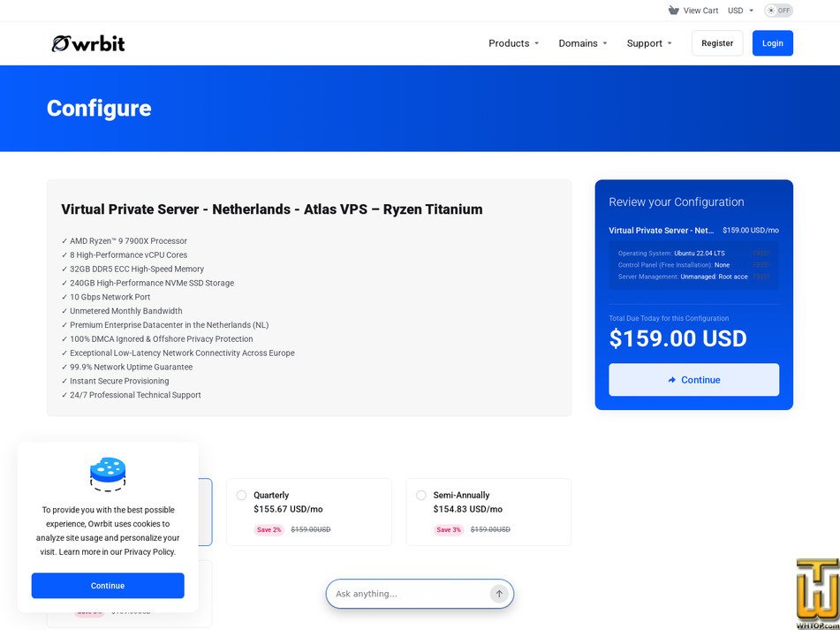840x630 pixels.
Task: Accept cookies with the Continue button
Action: (108, 586)
